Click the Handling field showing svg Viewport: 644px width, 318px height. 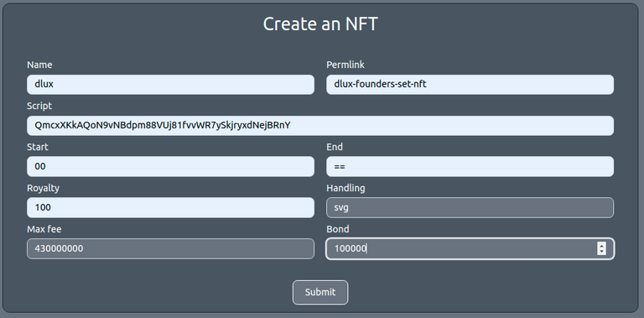(x=470, y=207)
